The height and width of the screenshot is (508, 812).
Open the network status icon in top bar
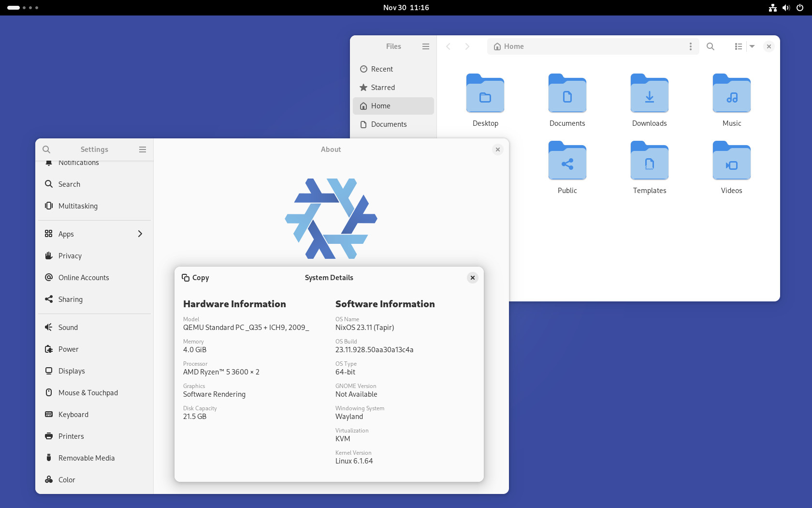[773, 8]
